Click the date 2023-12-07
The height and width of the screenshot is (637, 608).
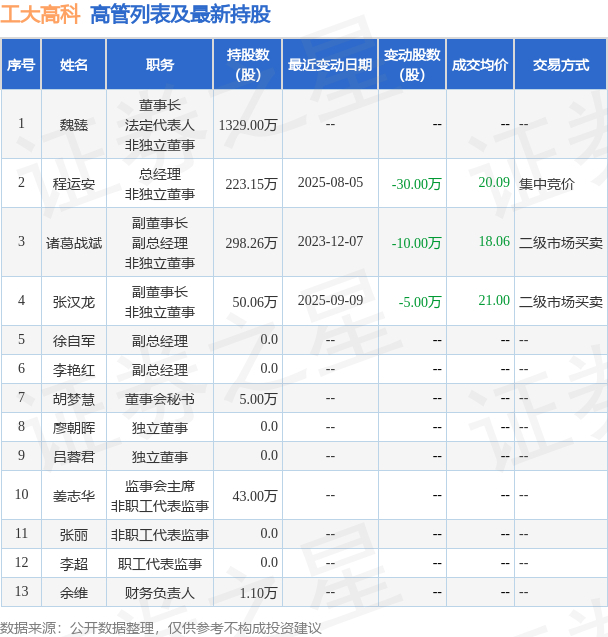tap(330, 241)
